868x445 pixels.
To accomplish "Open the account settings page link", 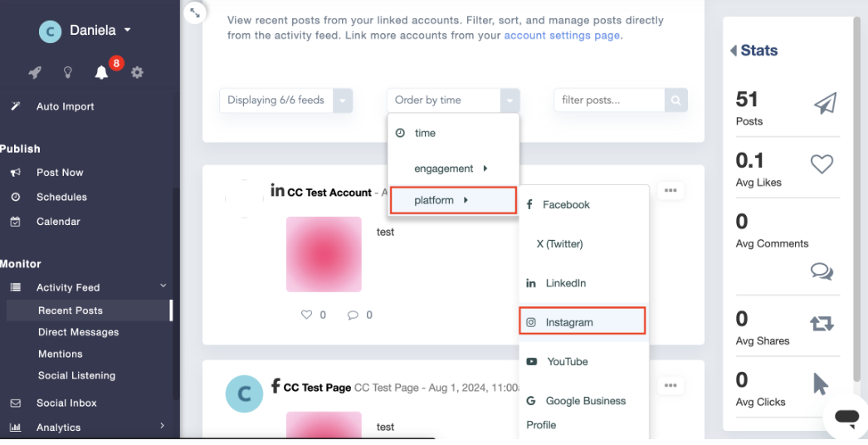I will [561, 36].
